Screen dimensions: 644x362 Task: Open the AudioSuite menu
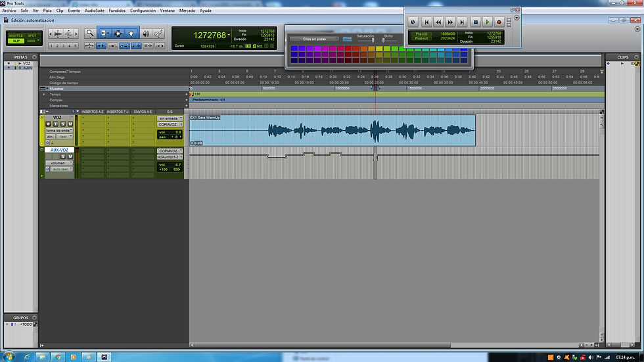pos(95,11)
